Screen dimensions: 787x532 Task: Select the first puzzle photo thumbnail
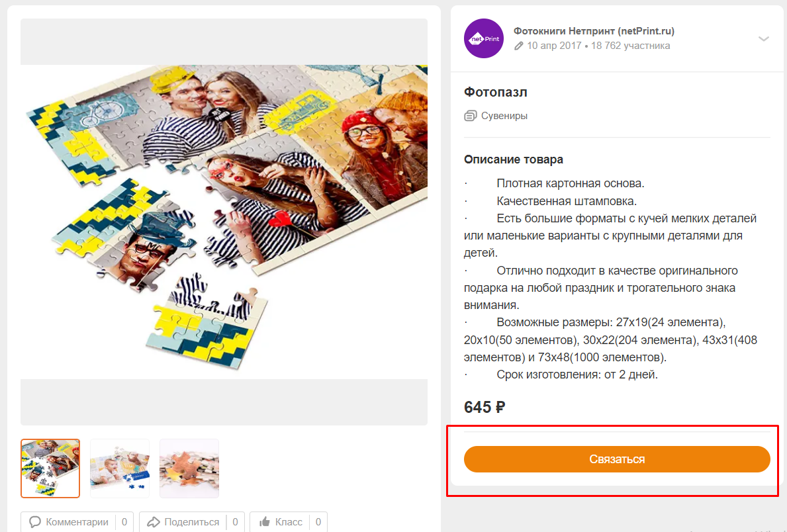click(x=50, y=468)
